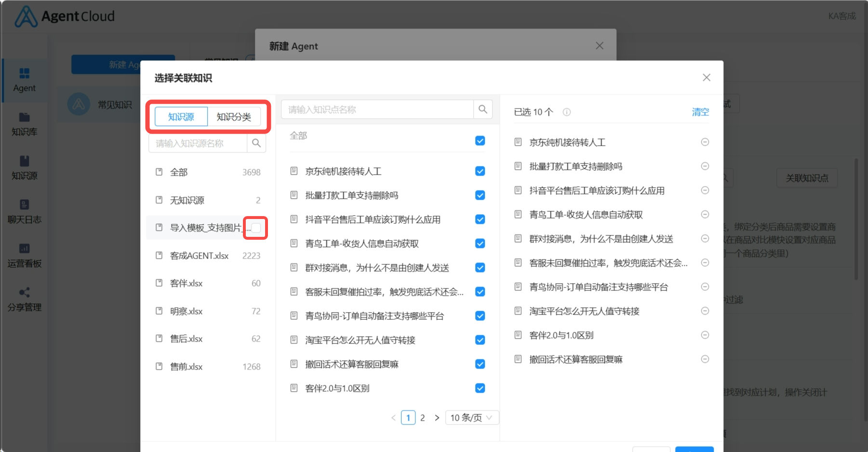Image resolution: width=868 pixels, height=452 pixels.
Task: Uncheck 京东纯机接待转人工 in the middle list
Action: point(480,171)
